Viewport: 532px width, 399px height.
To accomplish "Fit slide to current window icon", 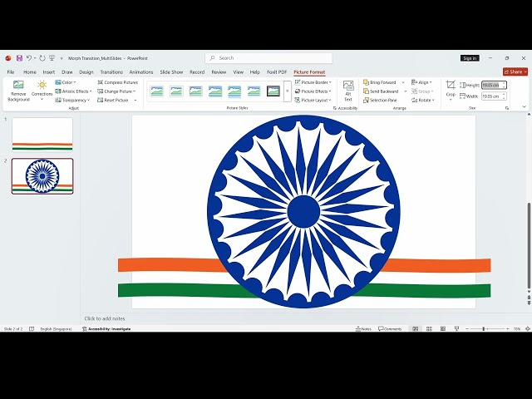I will tap(528, 329).
